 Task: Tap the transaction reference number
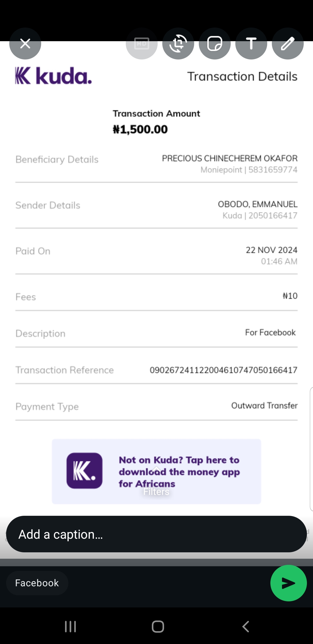pos(223,370)
